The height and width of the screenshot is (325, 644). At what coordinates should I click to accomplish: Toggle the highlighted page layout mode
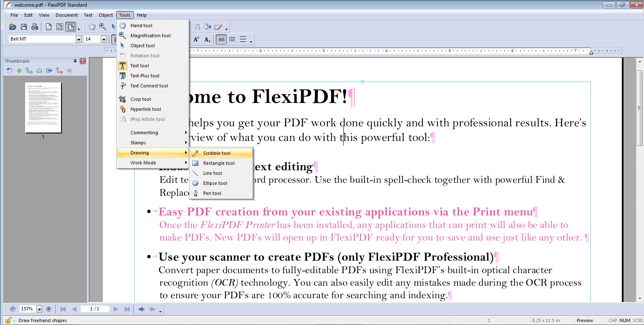71,27
